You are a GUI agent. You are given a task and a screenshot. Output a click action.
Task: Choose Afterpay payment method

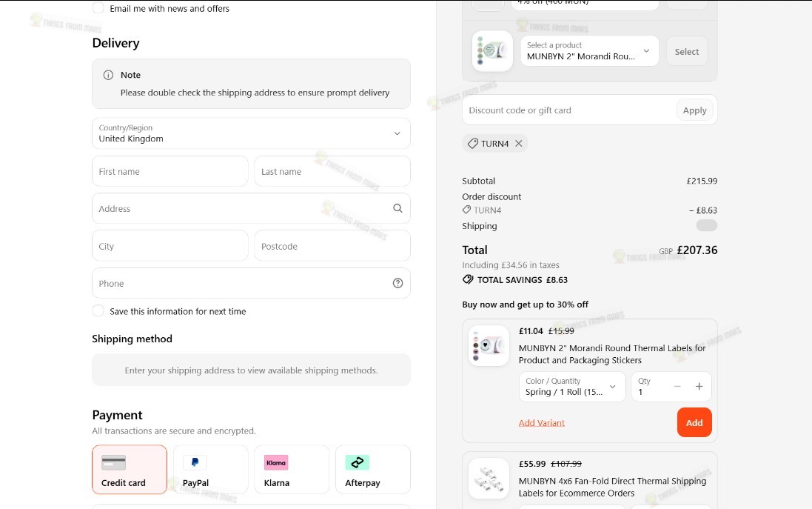click(x=373, y=470)
